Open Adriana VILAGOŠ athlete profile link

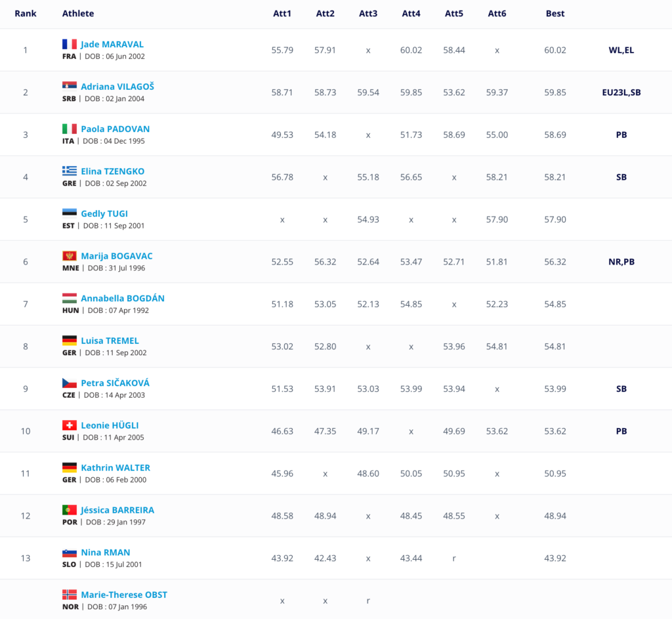point(117,86)
